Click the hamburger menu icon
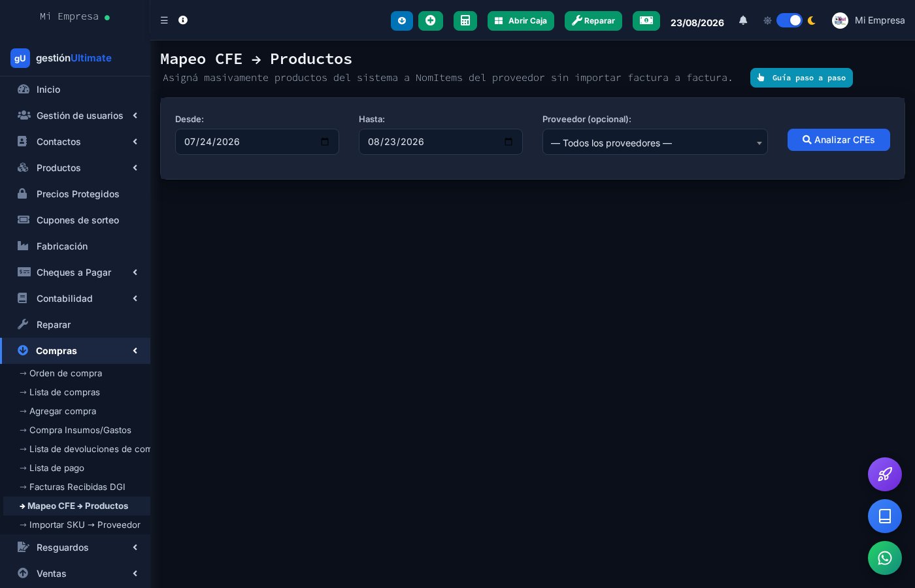Screen dimensions: 915x588 [x=164, y=20]
